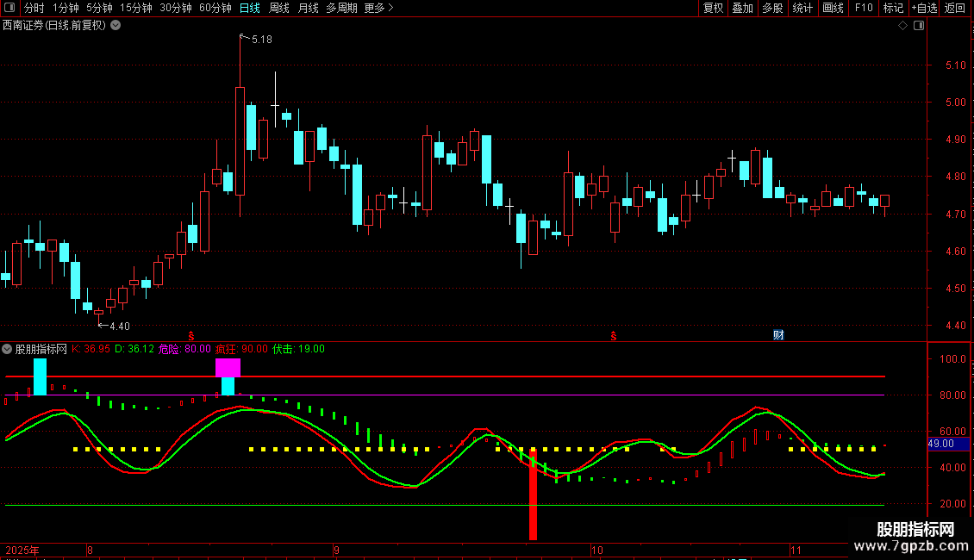Click the 2025年 year label on timeline
Viewport: 974px width, 560px height.
(22, 551)
